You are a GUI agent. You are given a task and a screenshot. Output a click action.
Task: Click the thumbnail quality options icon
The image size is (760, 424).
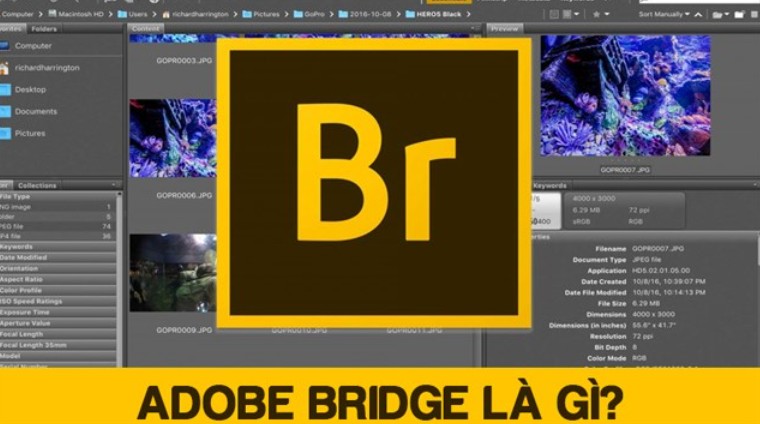tap(566, 15)
